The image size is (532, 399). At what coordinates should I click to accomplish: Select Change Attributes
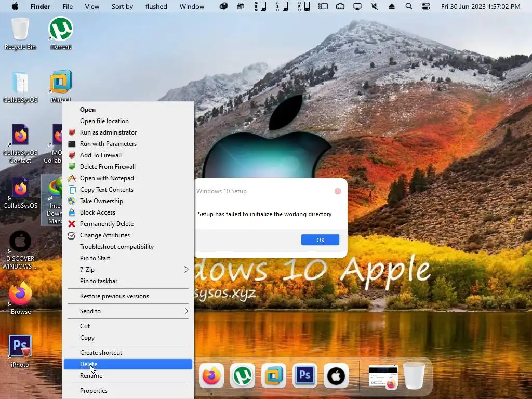point(128,235)
